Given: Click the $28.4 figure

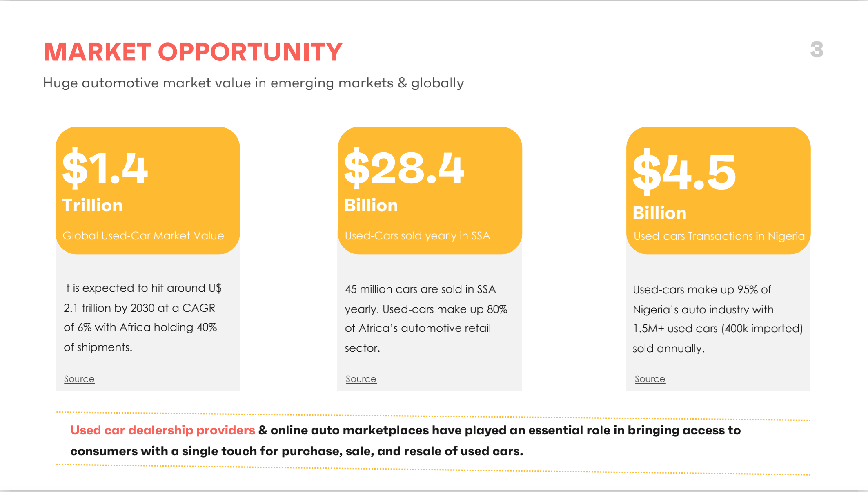Looking at the screenshot, I should (x=404, y=168).
